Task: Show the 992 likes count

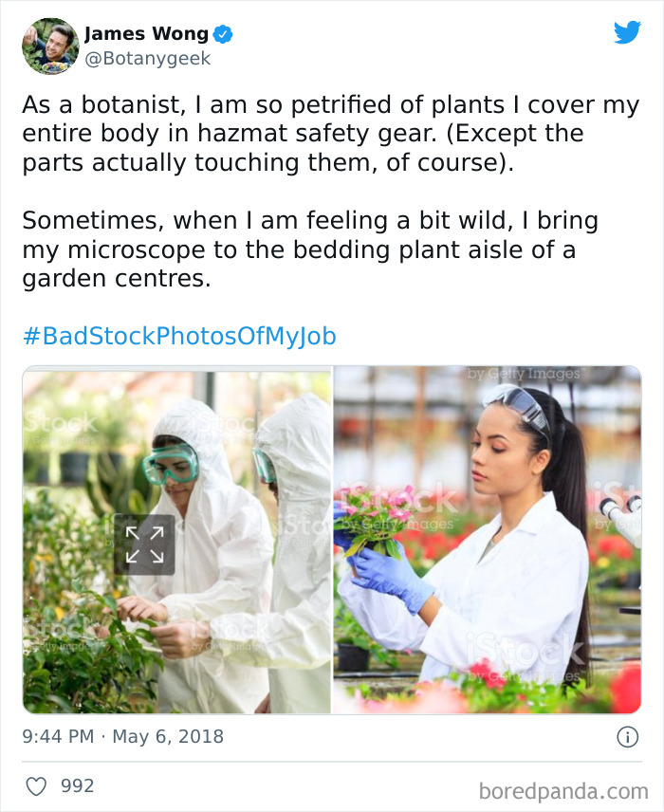Action: click(x=77, y=786)
